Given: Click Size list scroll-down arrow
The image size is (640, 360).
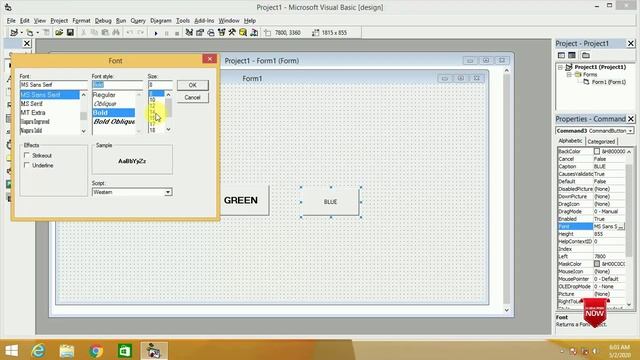Looking at the screenshot, I should [168, 129].
